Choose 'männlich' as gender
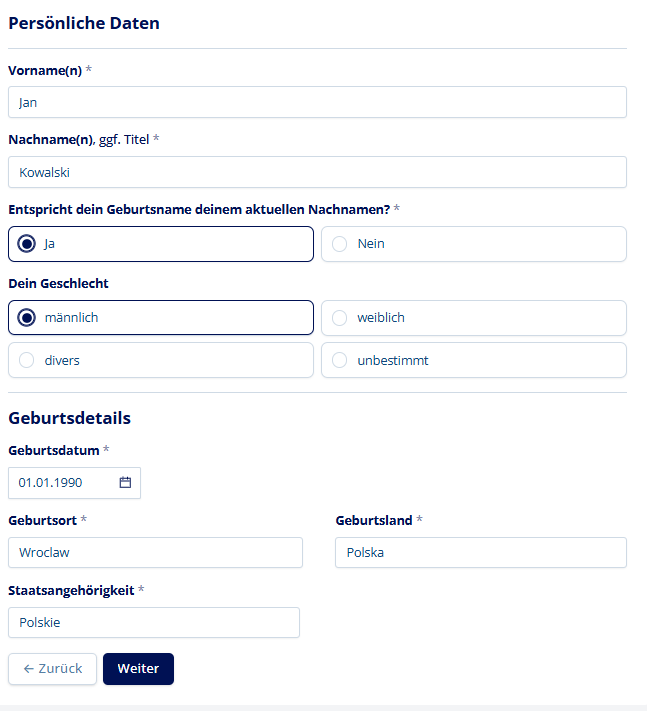 point(27,318)
